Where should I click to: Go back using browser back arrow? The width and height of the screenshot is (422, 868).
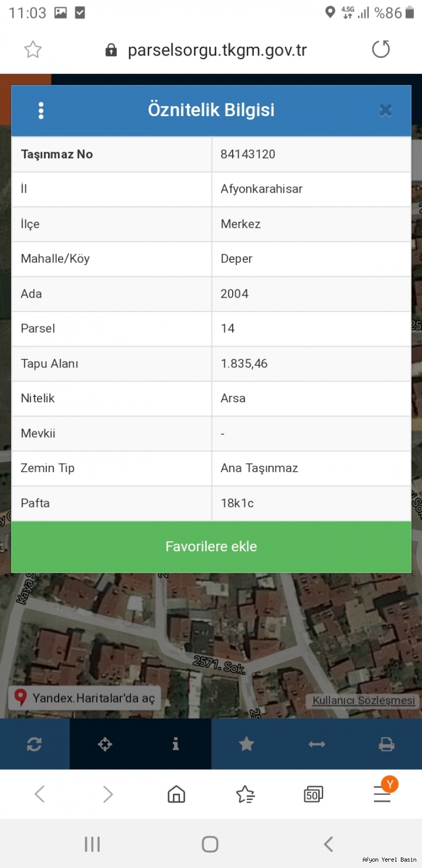coord(40,794)
